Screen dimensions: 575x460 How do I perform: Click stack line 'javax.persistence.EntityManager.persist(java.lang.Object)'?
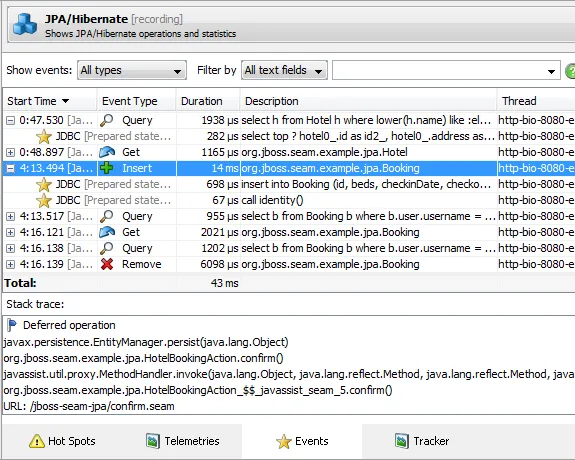(x=146, y=342)
